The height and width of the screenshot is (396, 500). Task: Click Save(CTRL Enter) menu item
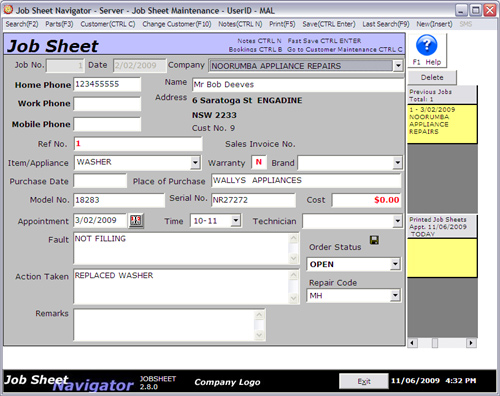tap(329, 24)
